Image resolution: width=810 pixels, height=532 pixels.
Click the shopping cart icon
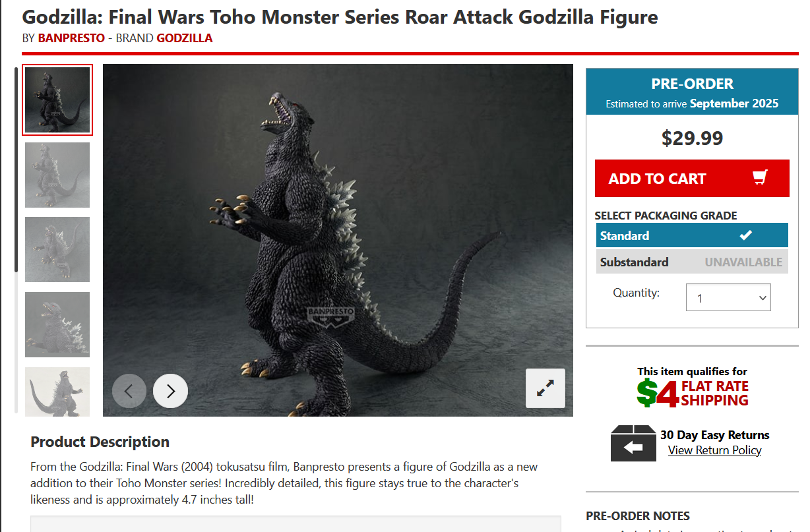tap(760, 178)
